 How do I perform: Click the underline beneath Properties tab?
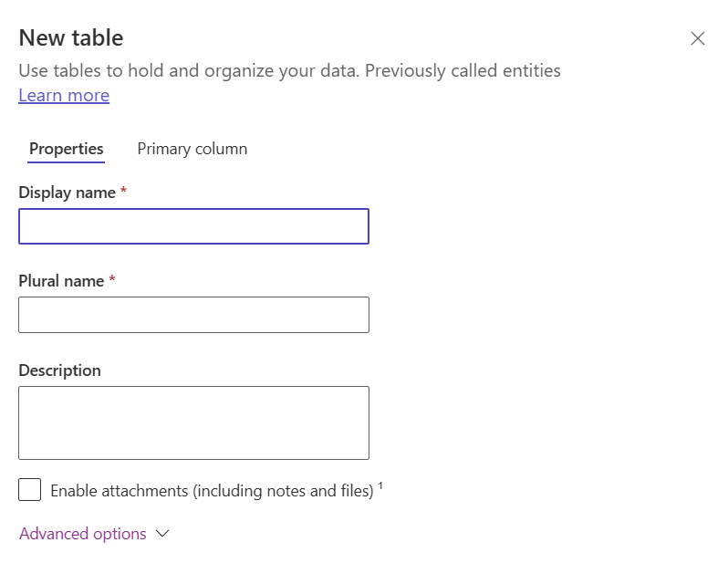[x=67, y=162]
